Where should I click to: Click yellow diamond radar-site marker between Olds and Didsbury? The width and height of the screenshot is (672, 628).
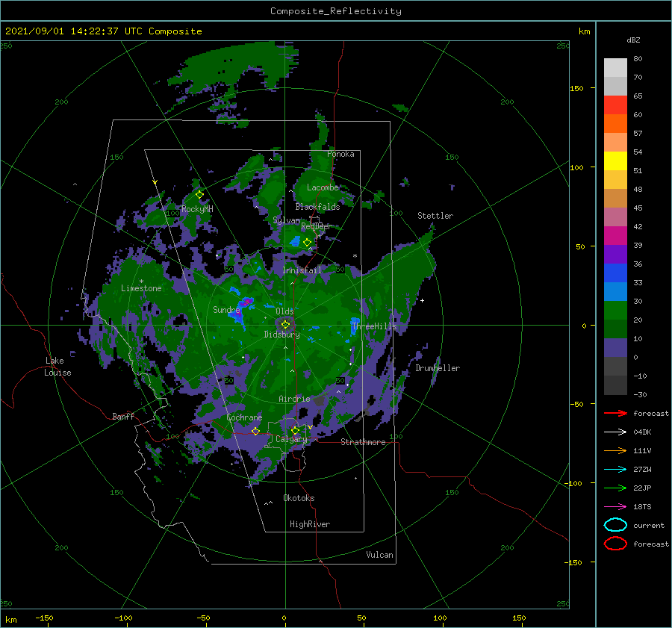[285, 325]
